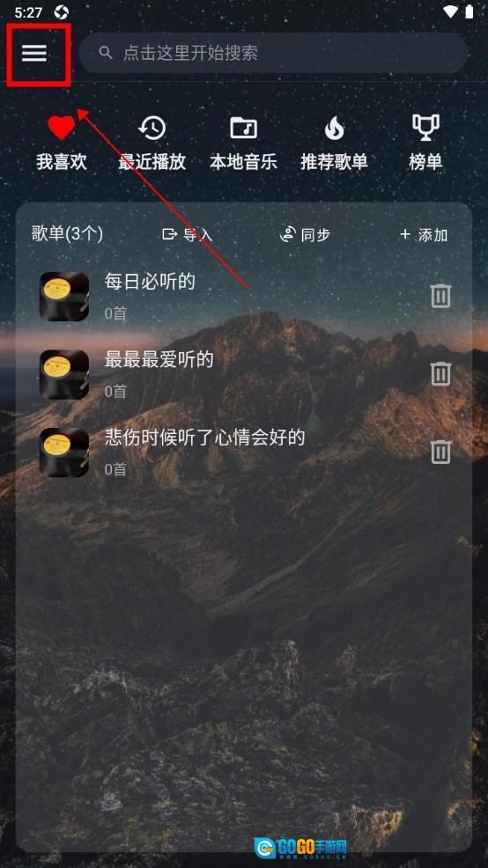The height and width of the screenshot is (868, 488).
Task: Tap the 同步 sync button
Action: 305,235
